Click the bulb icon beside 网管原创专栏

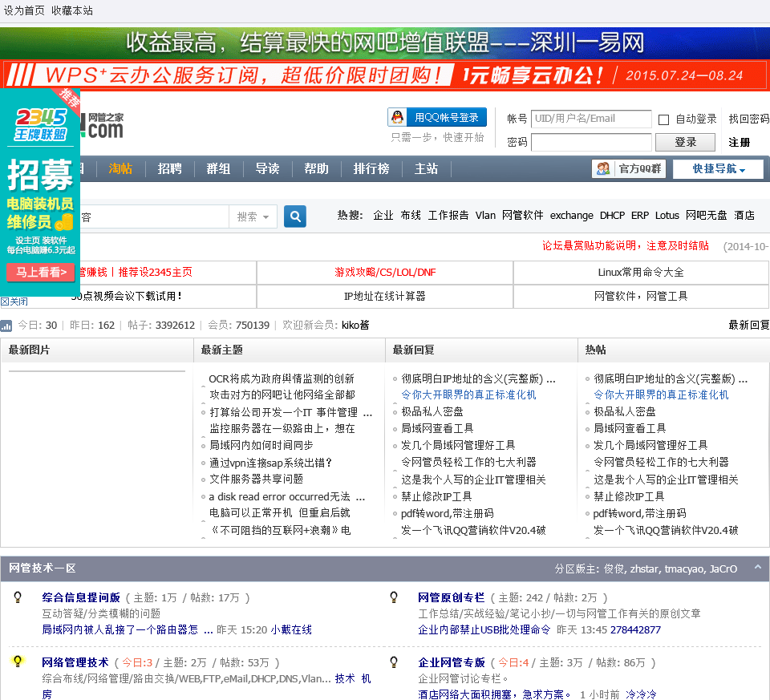click(394, 597)
